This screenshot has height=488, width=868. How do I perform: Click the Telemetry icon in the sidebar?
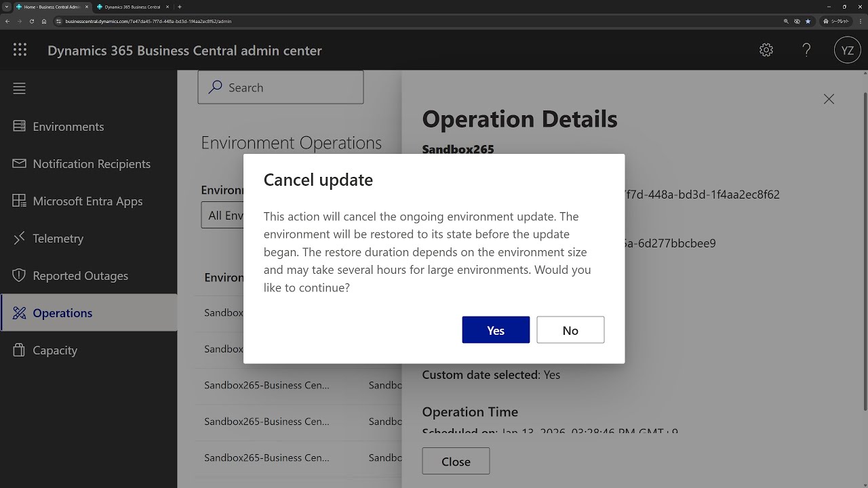[x=19, y=238]
